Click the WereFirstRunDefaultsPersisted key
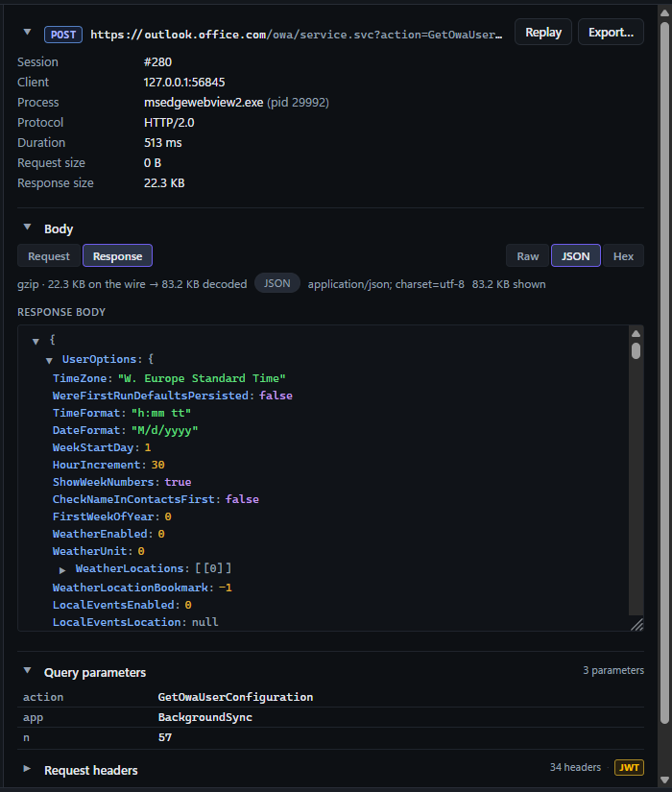Screen dimensions: 672x792 click(x=151, y=396)
